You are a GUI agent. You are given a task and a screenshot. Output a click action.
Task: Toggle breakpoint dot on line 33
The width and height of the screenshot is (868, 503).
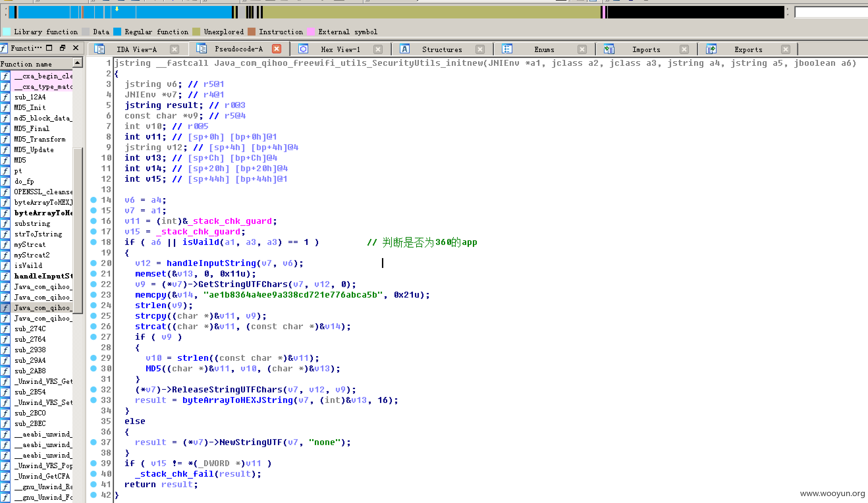tap(93, 400)
